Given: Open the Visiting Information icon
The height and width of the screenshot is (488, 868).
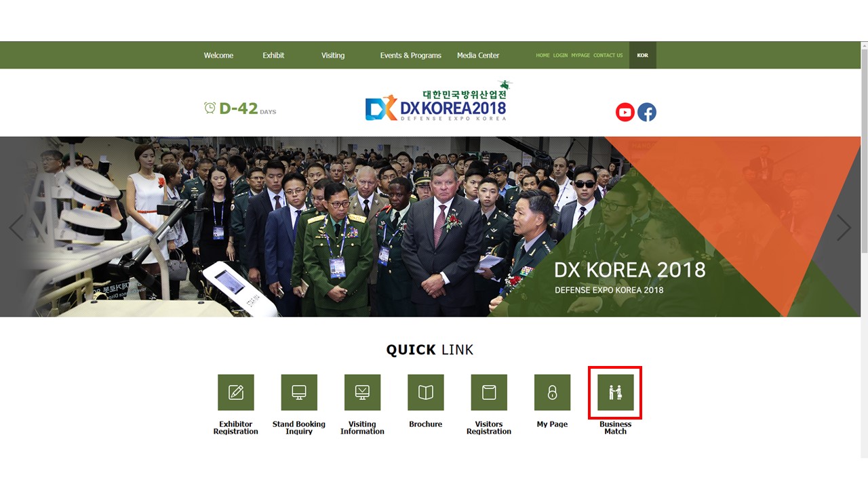Looking at the screenshot, I should [x=362, y=392].
